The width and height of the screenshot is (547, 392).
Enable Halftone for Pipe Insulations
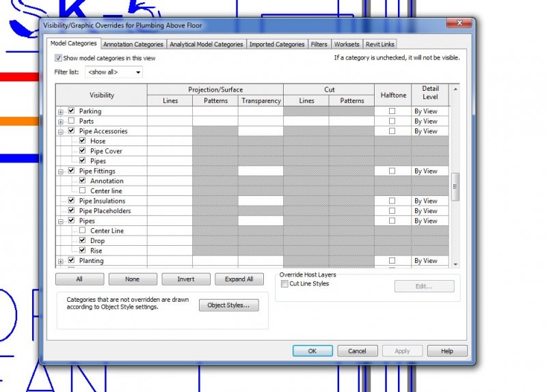[392, 201]
